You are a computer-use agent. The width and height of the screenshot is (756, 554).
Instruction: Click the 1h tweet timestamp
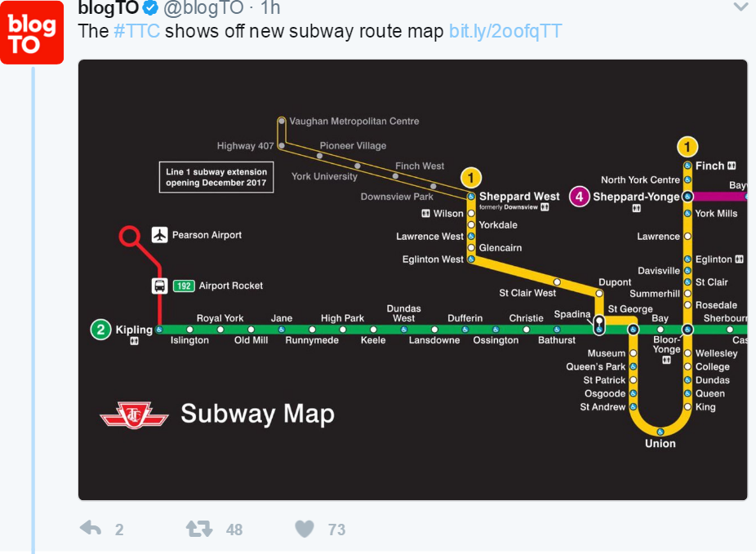[269, 9]
